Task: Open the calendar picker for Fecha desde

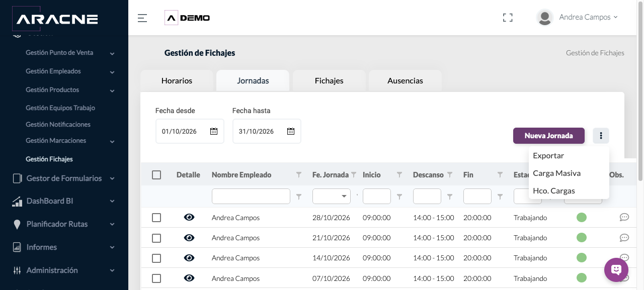Action: click(214, 131)
